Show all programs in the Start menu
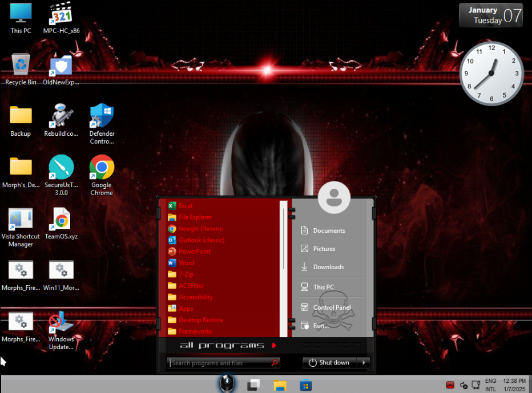Image resolution: width=532 pixels, height=393 pixels. coord(228,346)
